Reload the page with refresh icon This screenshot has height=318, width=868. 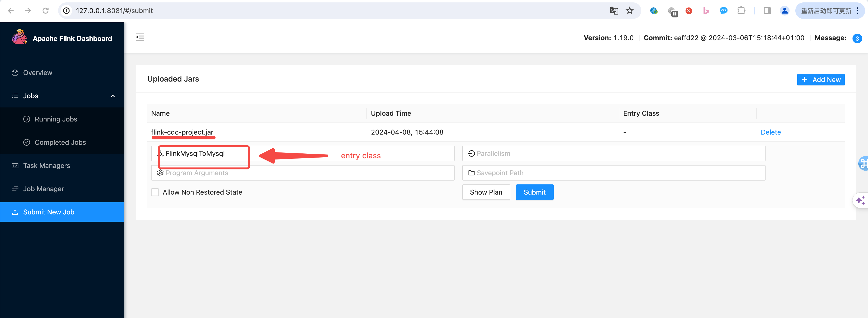click(x=46, y=11)
